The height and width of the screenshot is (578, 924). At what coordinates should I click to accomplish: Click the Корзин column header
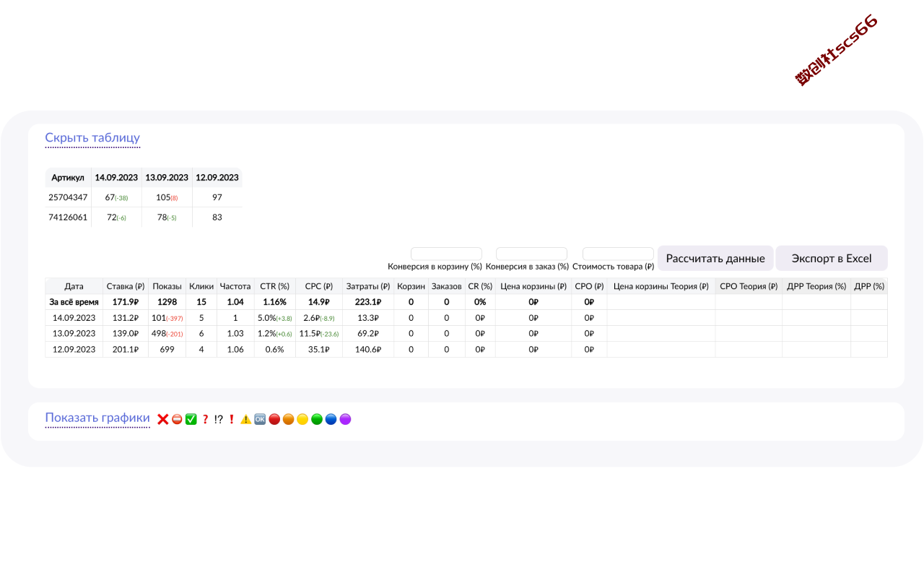tap(411, 286)
